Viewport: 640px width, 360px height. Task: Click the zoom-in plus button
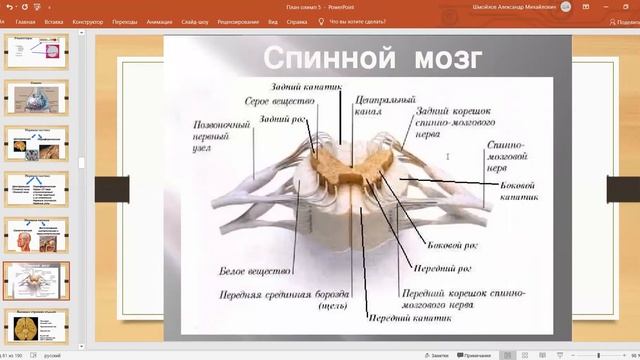[624, 356]
